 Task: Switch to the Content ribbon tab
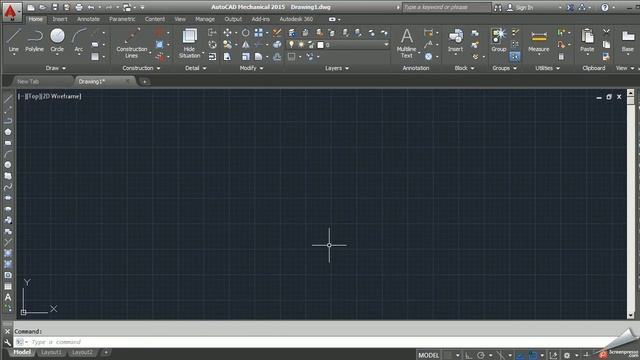click(x=155, y=19)
